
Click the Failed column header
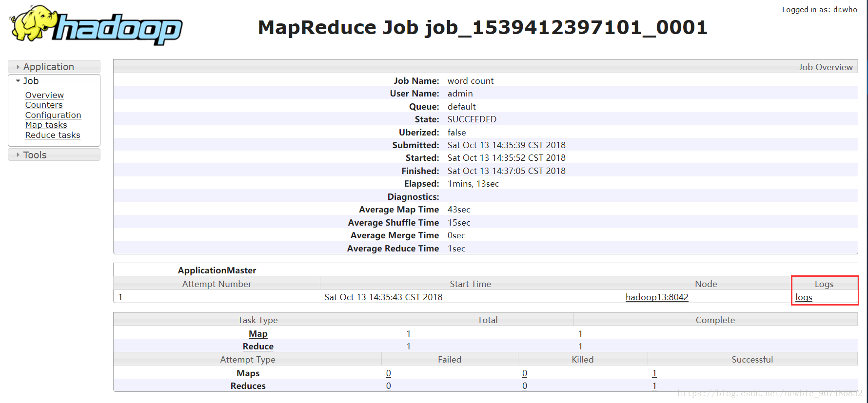tap(450, 359)
